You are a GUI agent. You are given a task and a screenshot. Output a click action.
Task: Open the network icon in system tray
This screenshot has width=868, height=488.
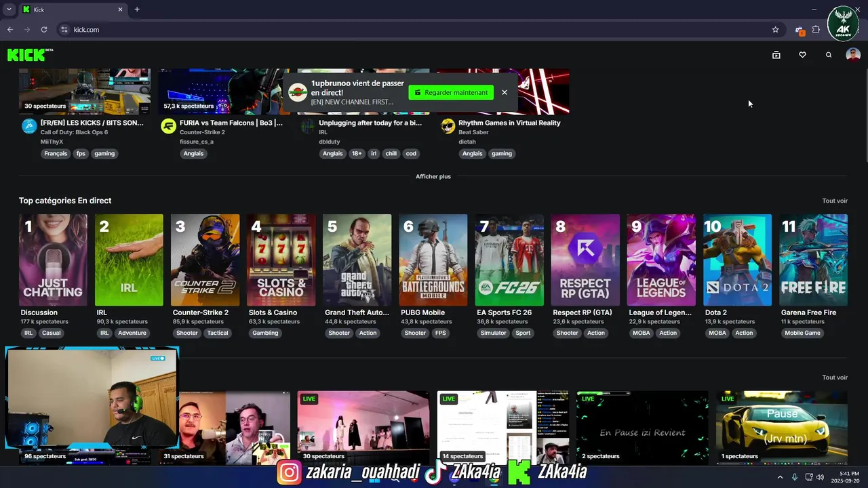[x=809, y=477]
